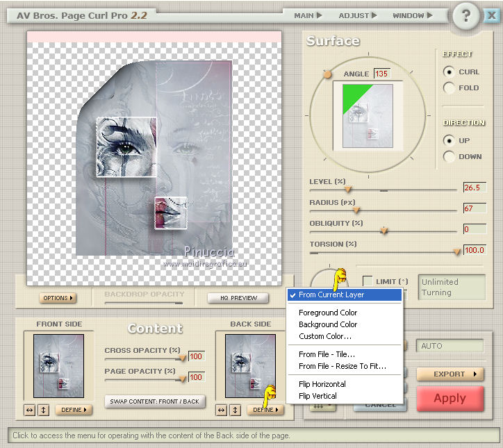Click the OBLIQUITY slider handle
The image size is (503, 448).
click(x=384, y=231)
